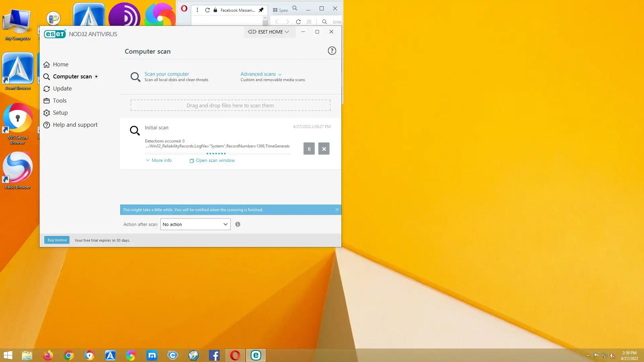The height and width of the screenshot is (362, 644).
Task: Click the Buy license button
Action: coord(57,240)
